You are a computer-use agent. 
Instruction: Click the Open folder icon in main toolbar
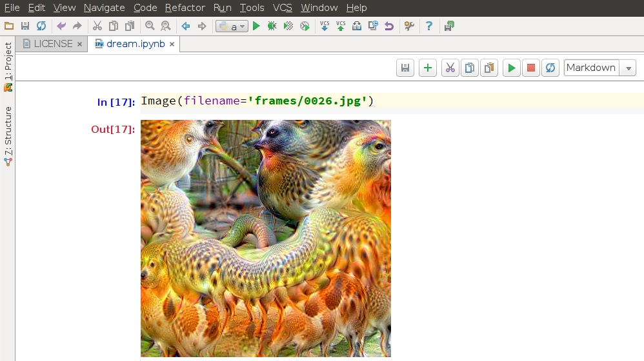point(9,26)
